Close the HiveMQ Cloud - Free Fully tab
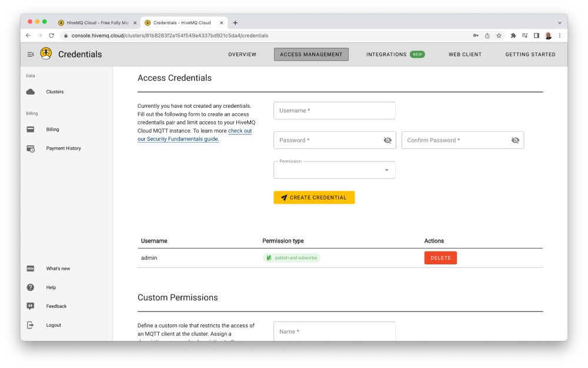The height and width of the screenshot is (368, 588). tap(135, 23)
